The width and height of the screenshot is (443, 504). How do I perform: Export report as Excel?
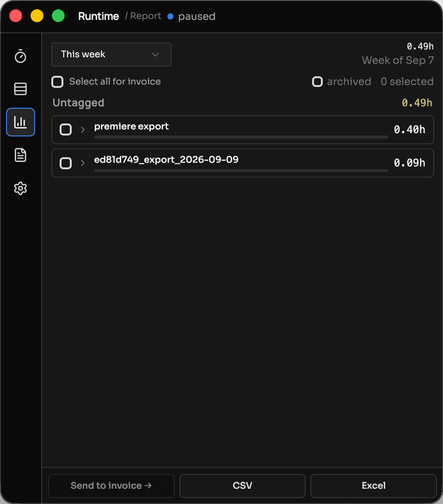pyautogui.click(x=374, y=486)
